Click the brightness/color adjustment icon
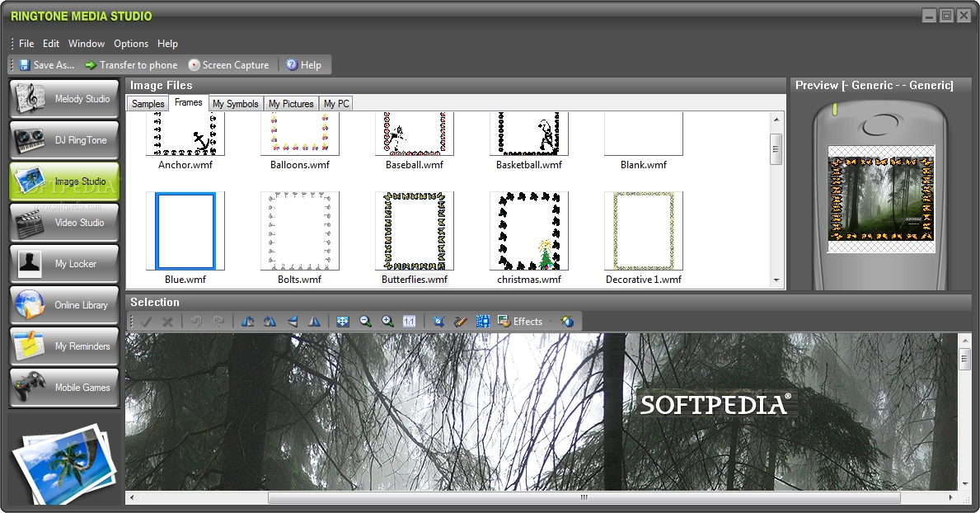This screenshot has width=980, height=513. [567, 322]
